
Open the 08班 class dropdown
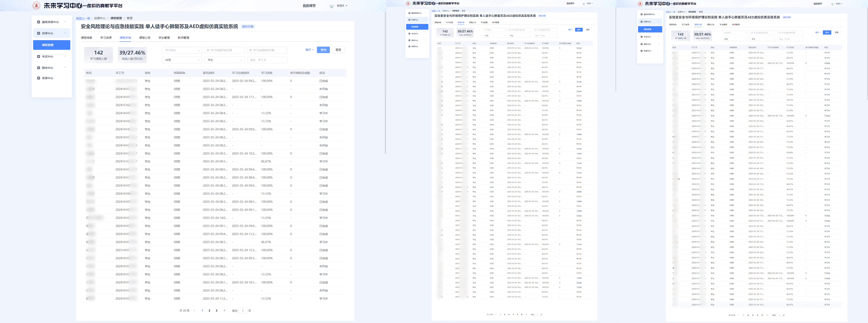182,60
